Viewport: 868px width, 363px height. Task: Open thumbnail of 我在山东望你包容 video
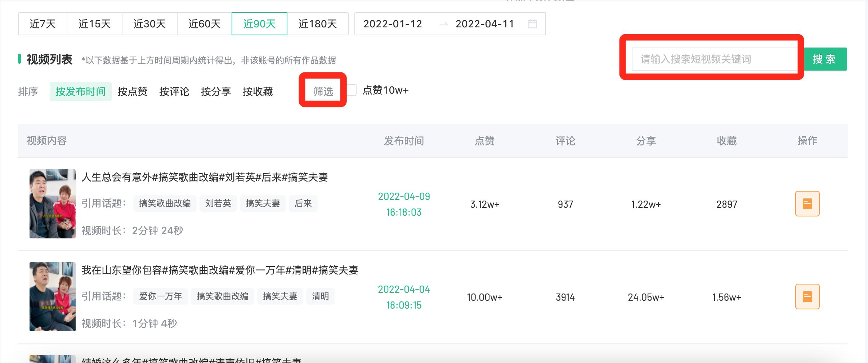point(53,297)
